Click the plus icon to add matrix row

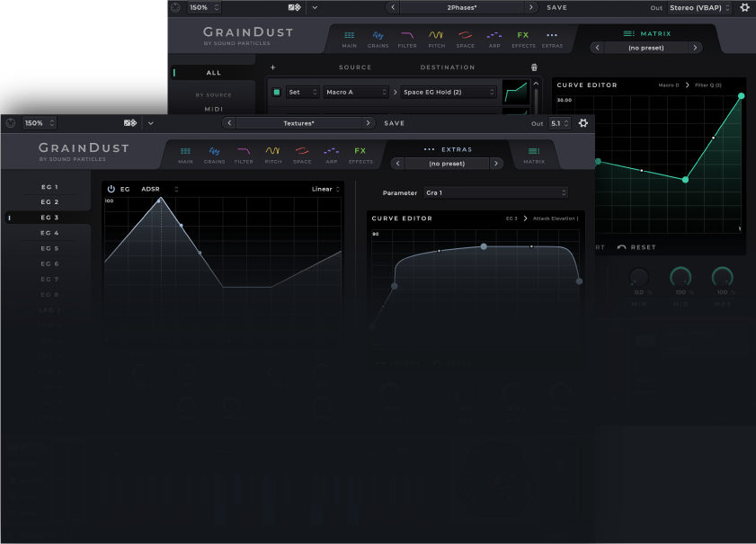[x=273, y=67]
